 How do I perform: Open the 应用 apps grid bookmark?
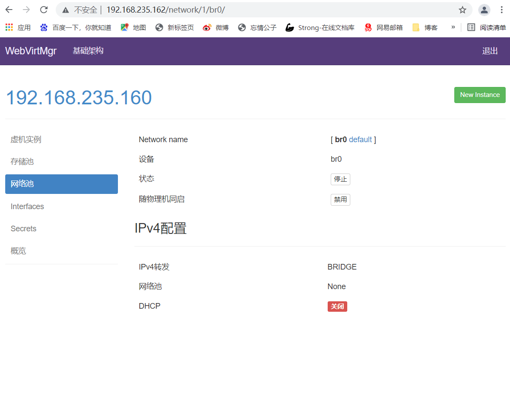click(18, 28)
